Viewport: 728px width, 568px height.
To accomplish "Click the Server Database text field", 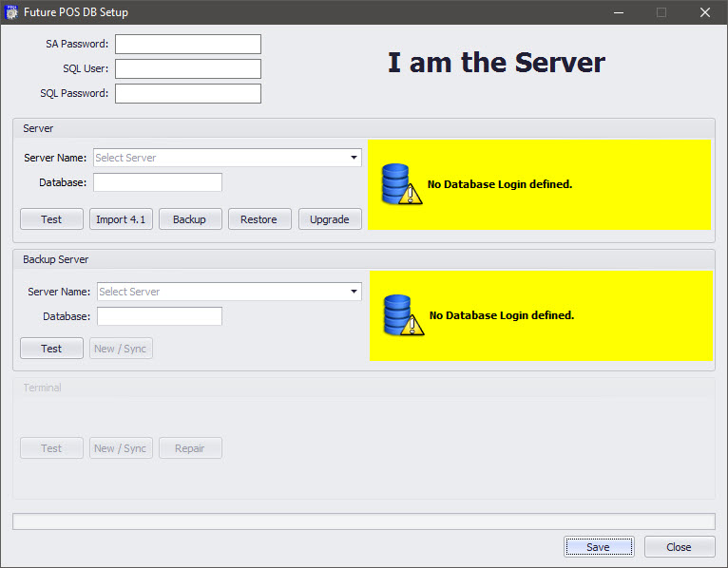I will pyautogui.click(x=157, y=182).
